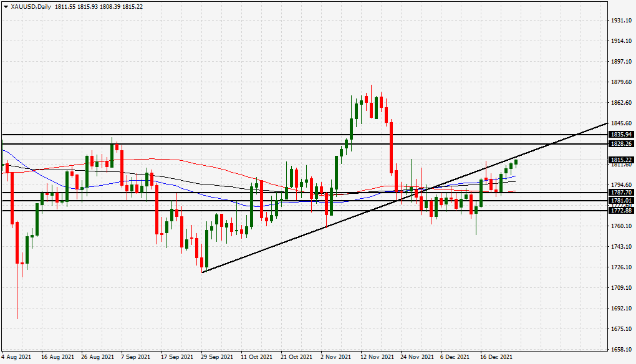The image size is (636, 364).
Task: Click the triangle arrow beside XAUUSD title
Action: coord(6,7)
